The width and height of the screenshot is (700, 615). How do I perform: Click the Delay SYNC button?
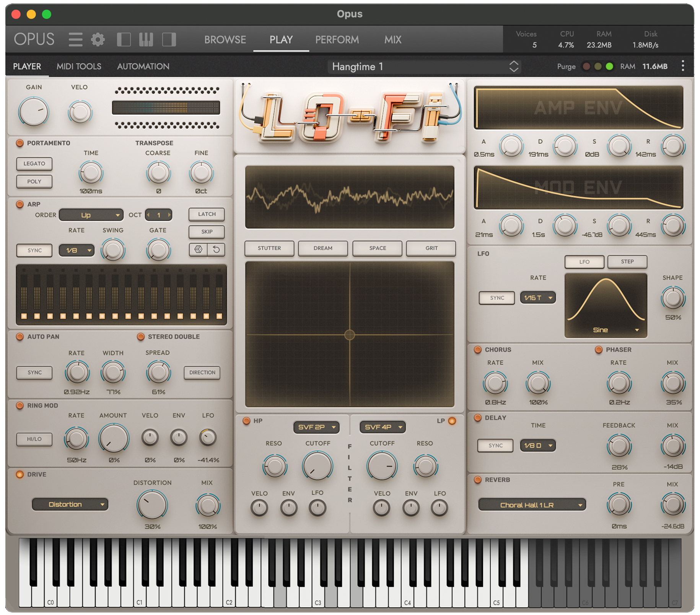[x=495, y=445]
